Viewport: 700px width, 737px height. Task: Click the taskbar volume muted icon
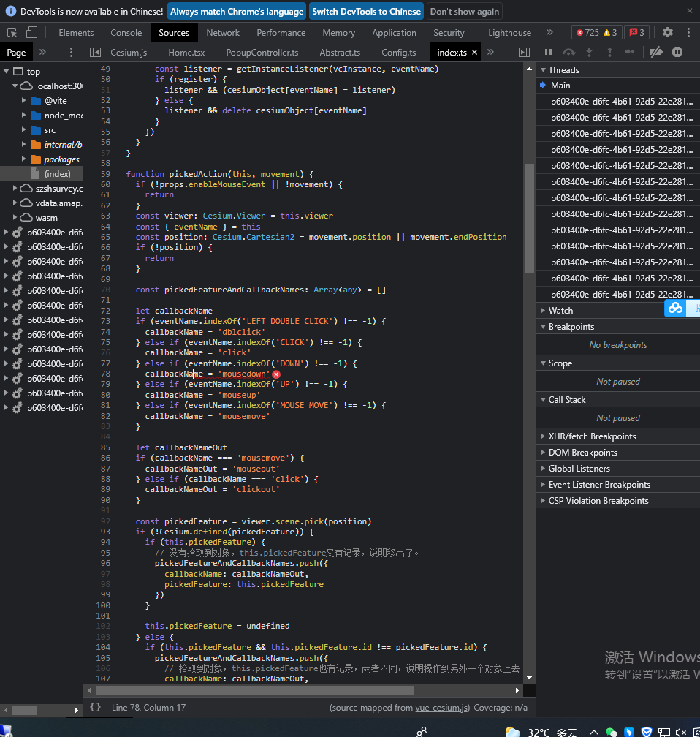pyautogui.click(x=680, y=732)
